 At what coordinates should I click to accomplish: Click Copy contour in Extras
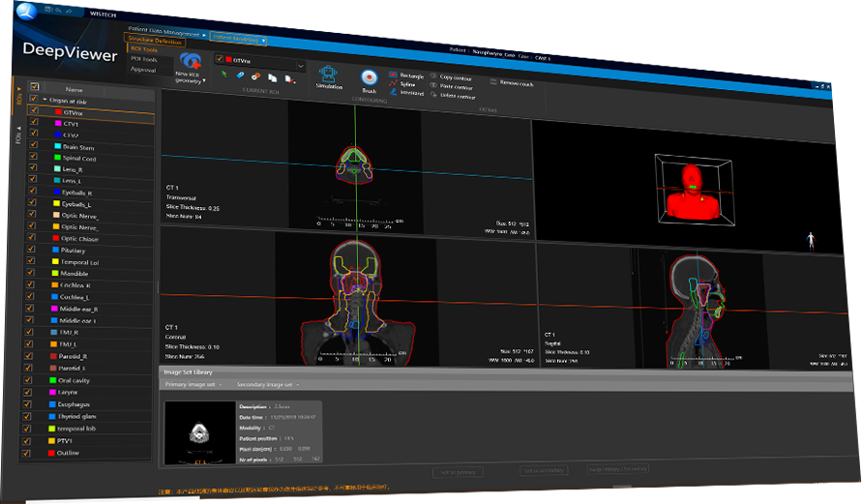[x=452, y=77]
